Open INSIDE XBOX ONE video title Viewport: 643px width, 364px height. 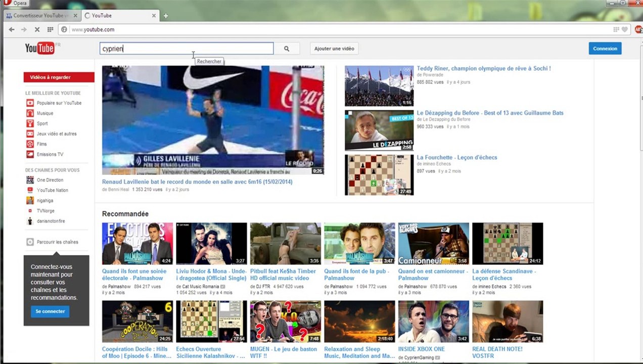pyautogui.click(x=422, y=349)
